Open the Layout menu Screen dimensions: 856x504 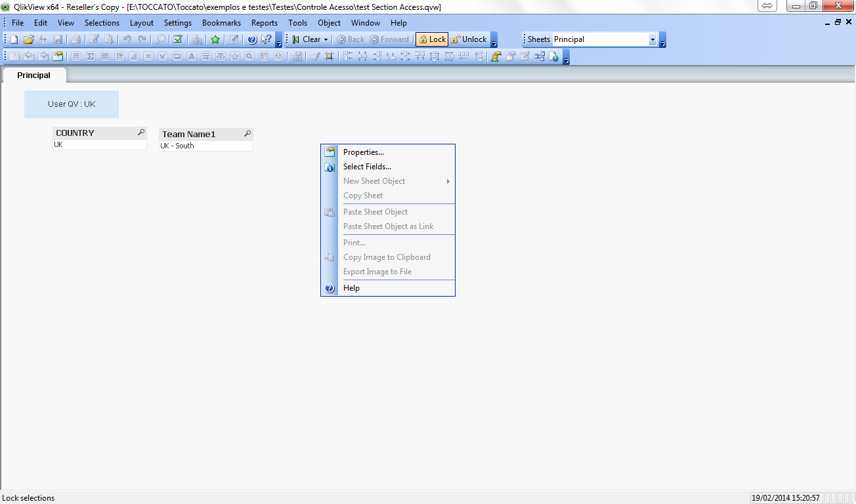coord(142,22)
